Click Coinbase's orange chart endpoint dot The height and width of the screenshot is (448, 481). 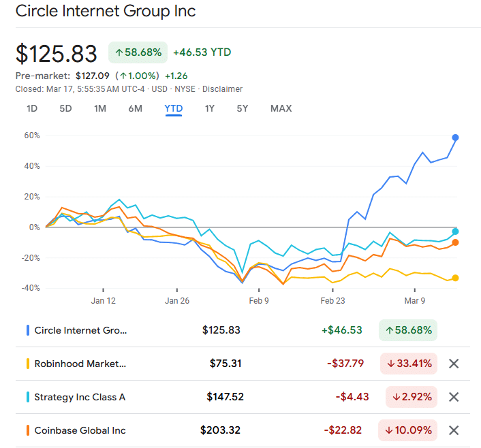[x=455, y=242]
